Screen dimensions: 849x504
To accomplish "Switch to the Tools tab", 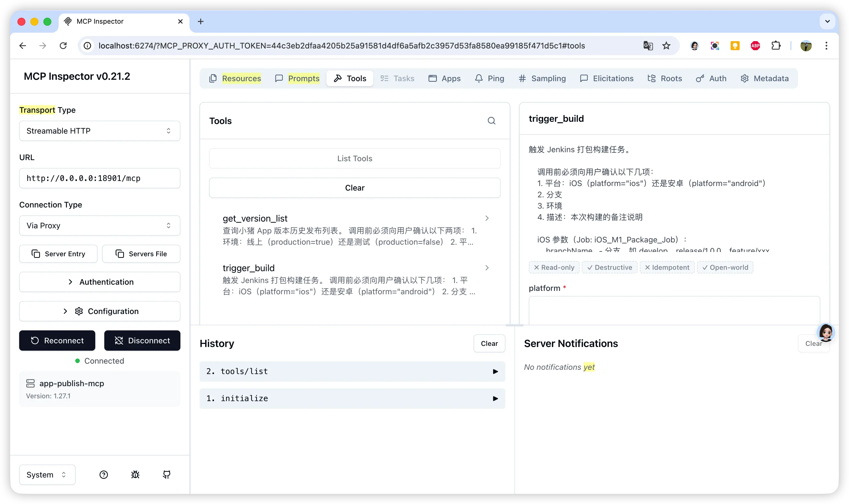I will click(x=350, y=78).
